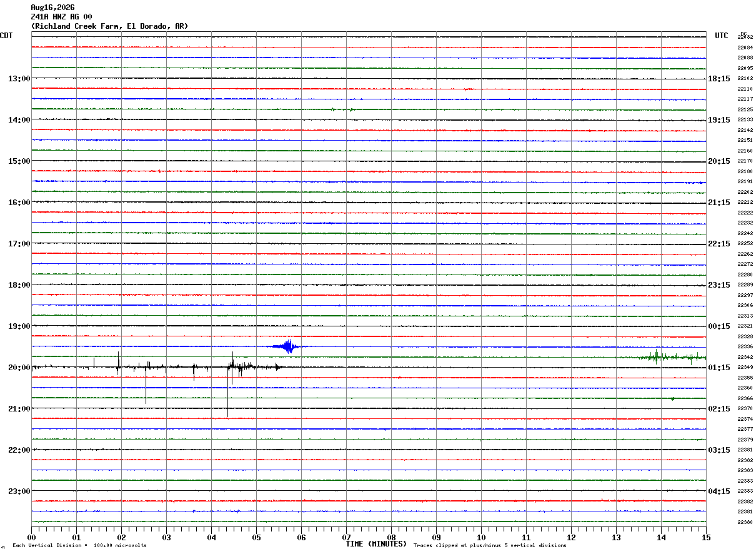The image size is (756, 554).
Task: Click the 01:15 UTC time label
Action: pyautogui.click(x=719, y=368)
